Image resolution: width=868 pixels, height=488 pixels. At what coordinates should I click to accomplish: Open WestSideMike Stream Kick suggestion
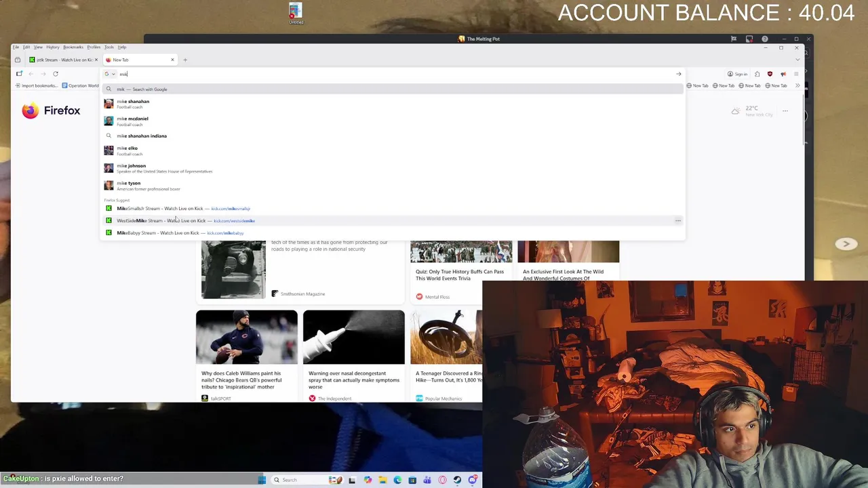pos(393,221)
